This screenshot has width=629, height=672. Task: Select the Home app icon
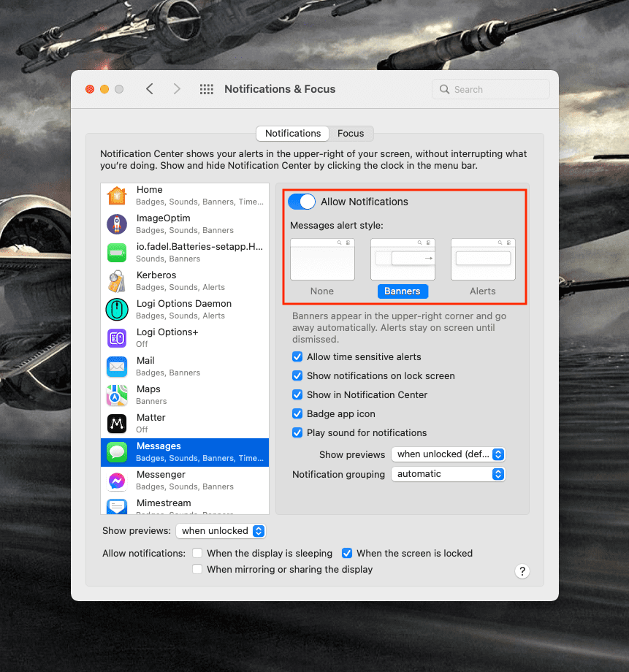click(117, 196)
